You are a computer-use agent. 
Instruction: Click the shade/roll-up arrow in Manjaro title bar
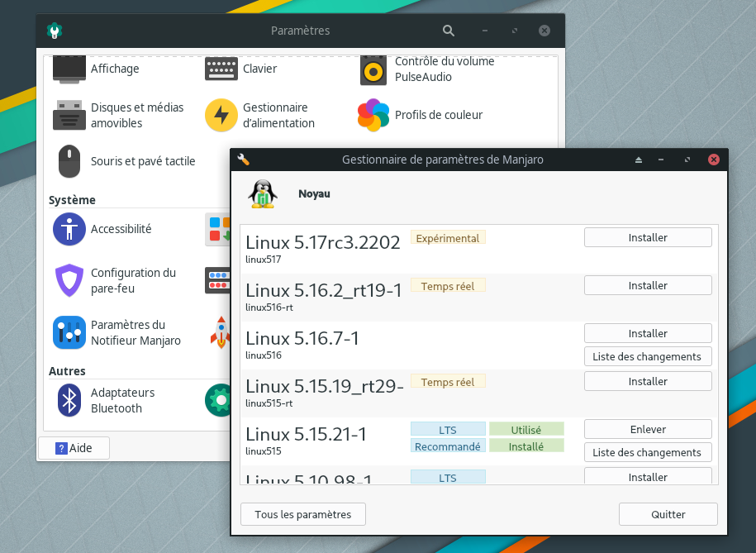pos(639,160)
